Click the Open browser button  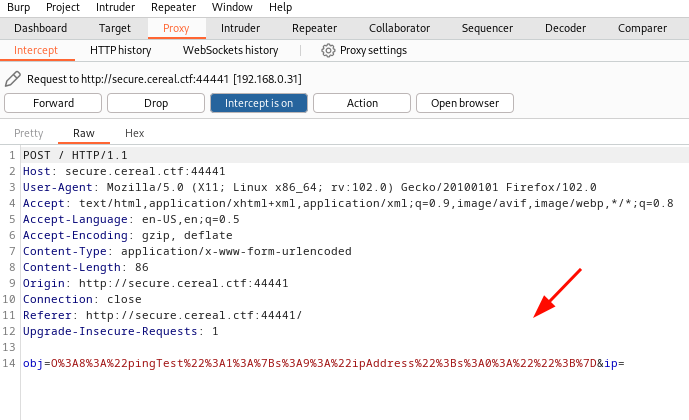(x=465, y=103)
